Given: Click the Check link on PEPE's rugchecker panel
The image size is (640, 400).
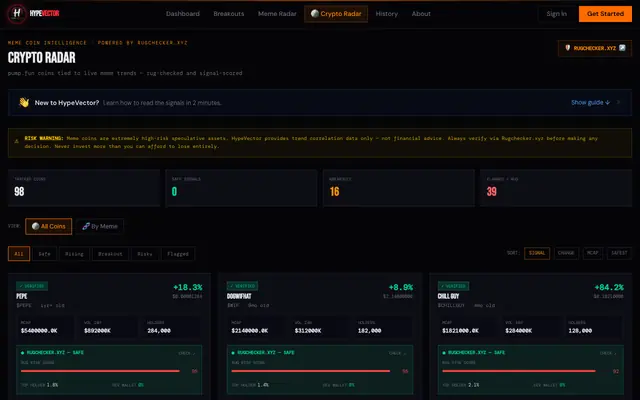Looking at the screenshot, I should [187, 353].
